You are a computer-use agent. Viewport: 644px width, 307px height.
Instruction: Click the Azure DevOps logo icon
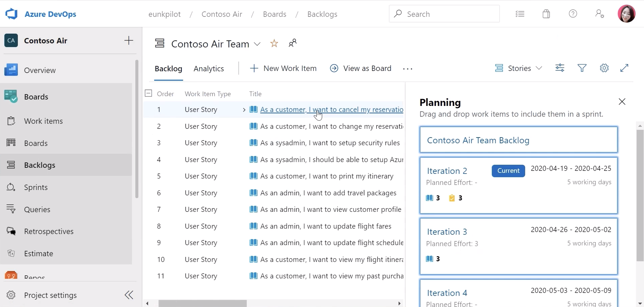(11, 14)
